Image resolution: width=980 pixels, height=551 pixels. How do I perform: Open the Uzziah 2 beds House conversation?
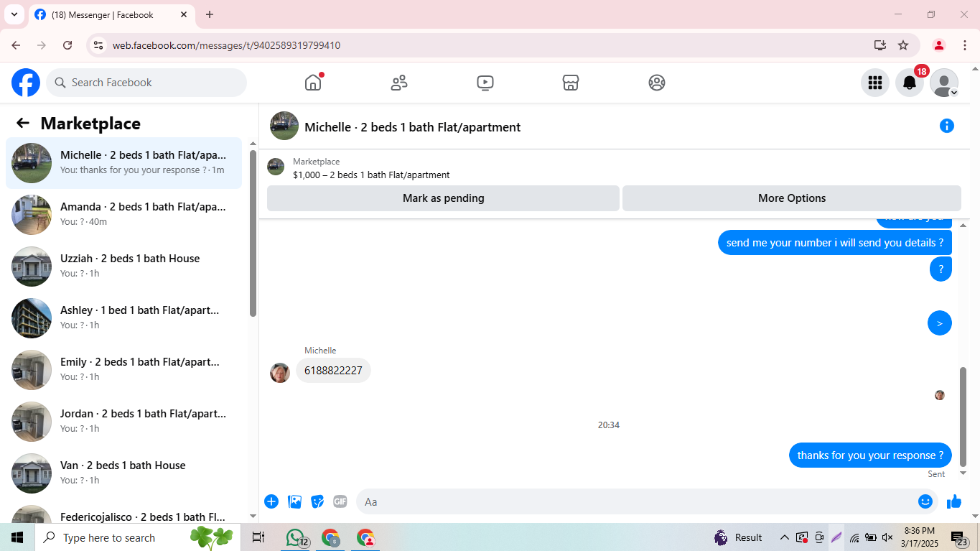pos(123,267)
